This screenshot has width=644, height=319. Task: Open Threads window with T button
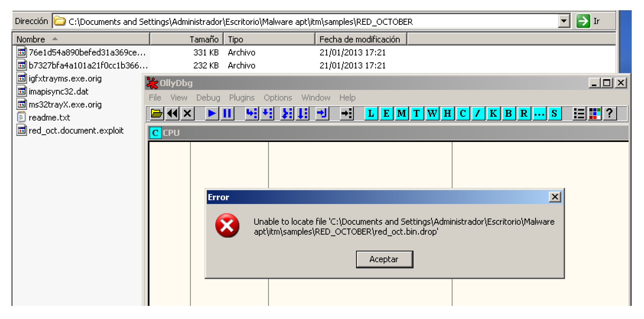(x=417, y=114)
